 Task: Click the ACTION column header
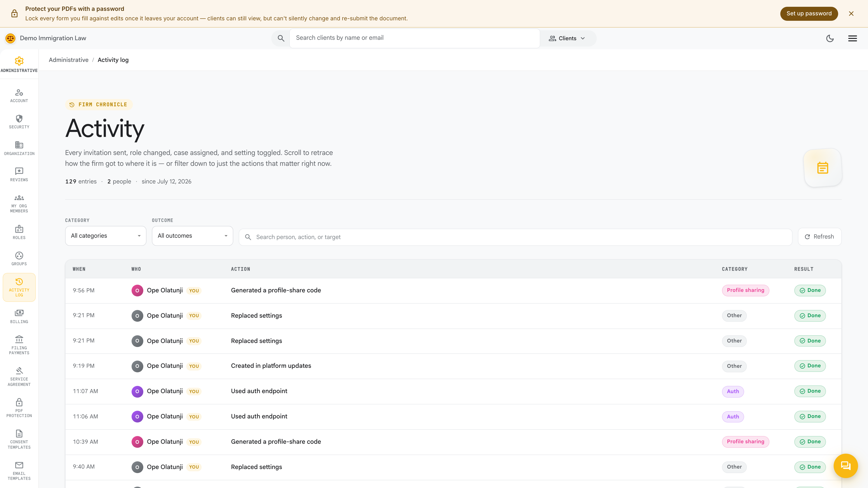240,269
